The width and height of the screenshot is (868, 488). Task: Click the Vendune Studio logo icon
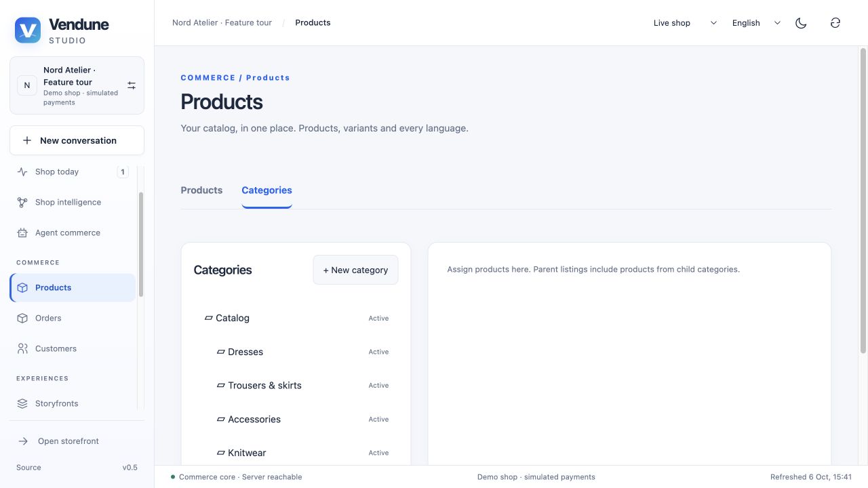click(28, 30)
